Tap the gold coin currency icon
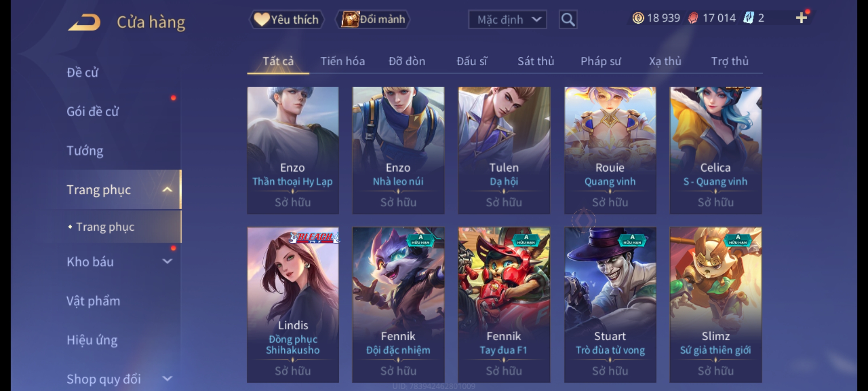 pyautogui.click(x=638, y=18)
